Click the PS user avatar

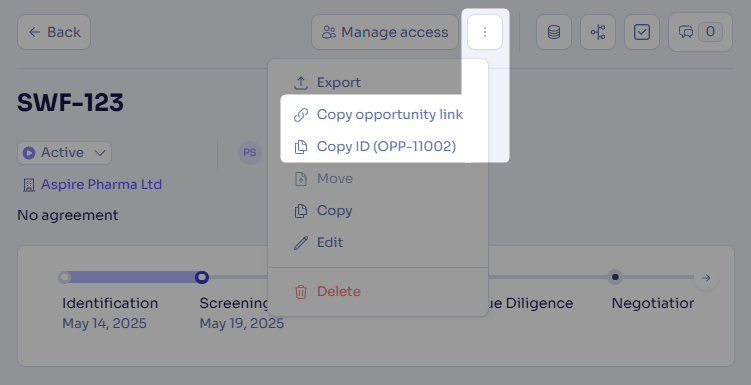pyautogui.click(x=250, y=153)
